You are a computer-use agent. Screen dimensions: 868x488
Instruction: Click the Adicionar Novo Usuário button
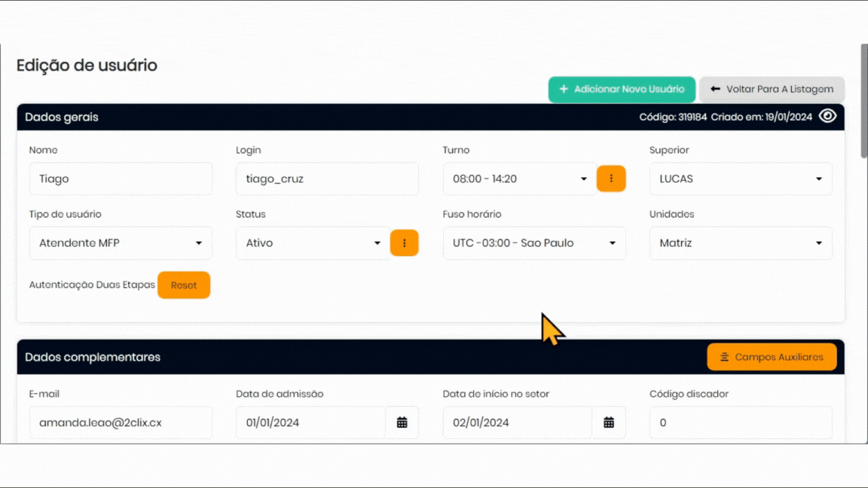pyautogui.click(x=622, y=89)
